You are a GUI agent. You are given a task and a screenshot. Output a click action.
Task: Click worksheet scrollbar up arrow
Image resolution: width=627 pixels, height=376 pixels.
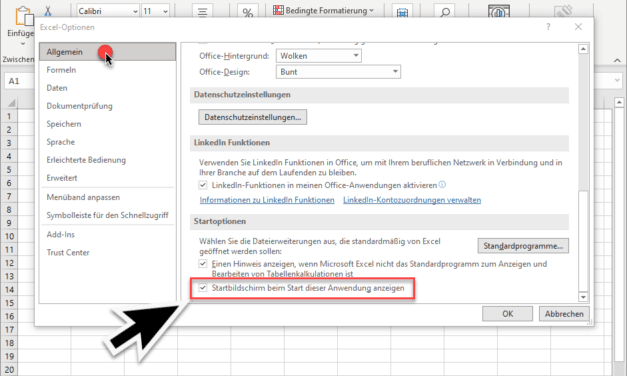point(619,102)
